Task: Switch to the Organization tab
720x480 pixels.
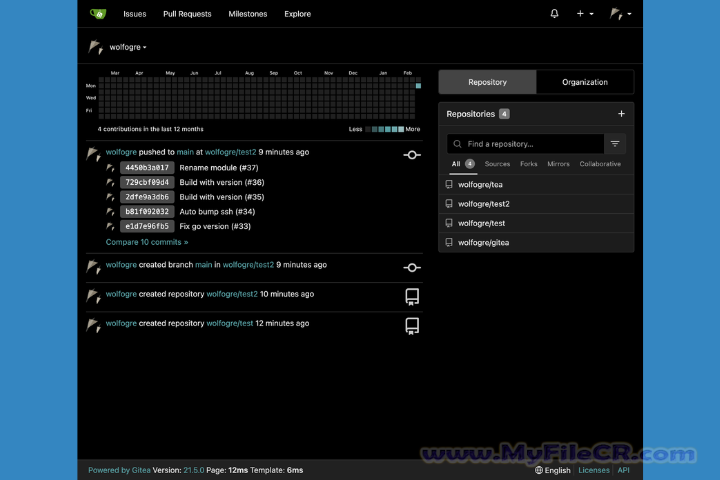Action: pos(585,82)
